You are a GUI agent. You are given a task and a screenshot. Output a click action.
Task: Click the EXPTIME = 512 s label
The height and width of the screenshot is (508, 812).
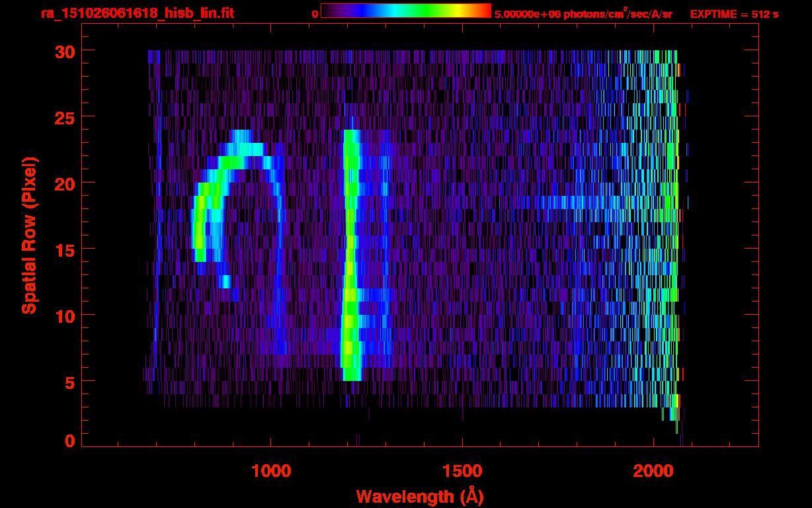click(734, 14)
